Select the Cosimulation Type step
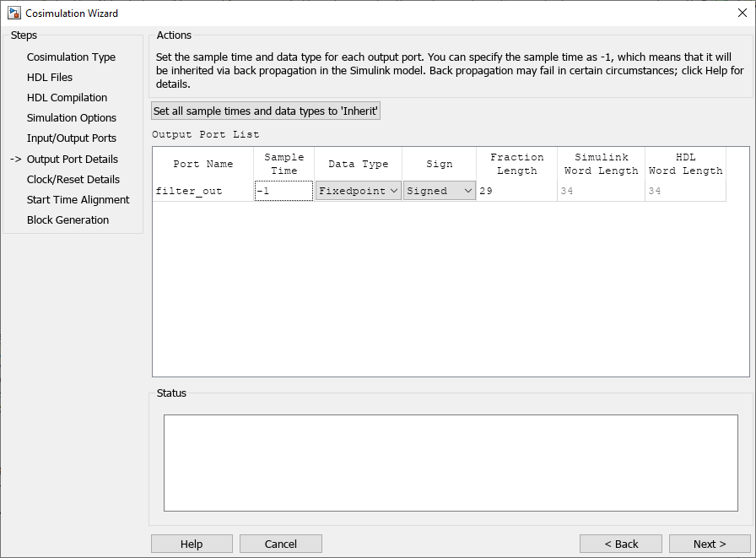Viewport: 756px width, 558px height. pos(71,57)
